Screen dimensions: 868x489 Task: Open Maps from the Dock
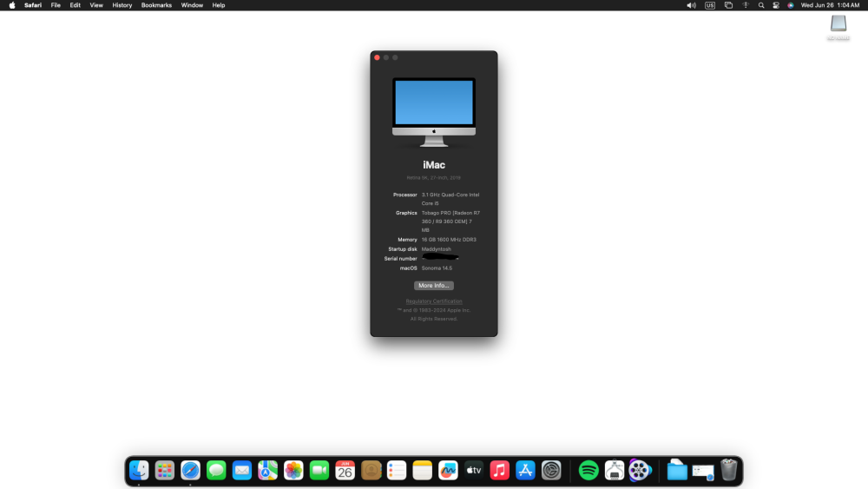(268, 471)
